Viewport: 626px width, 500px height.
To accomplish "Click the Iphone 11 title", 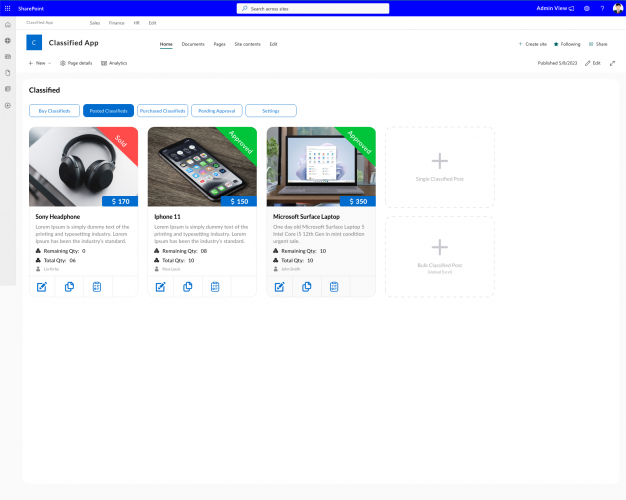I will [x=167, y=216].
